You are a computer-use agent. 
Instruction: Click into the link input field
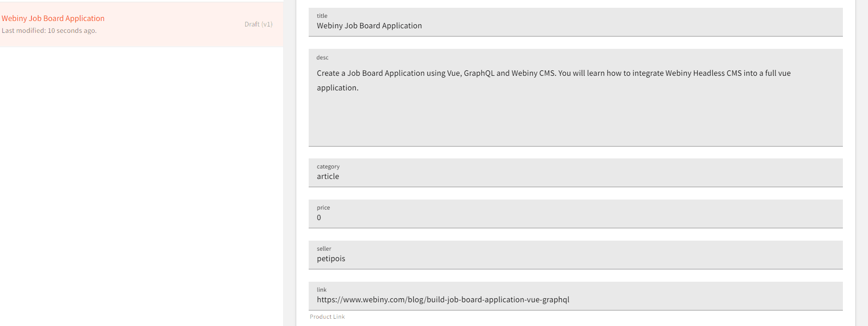point(639,300)
